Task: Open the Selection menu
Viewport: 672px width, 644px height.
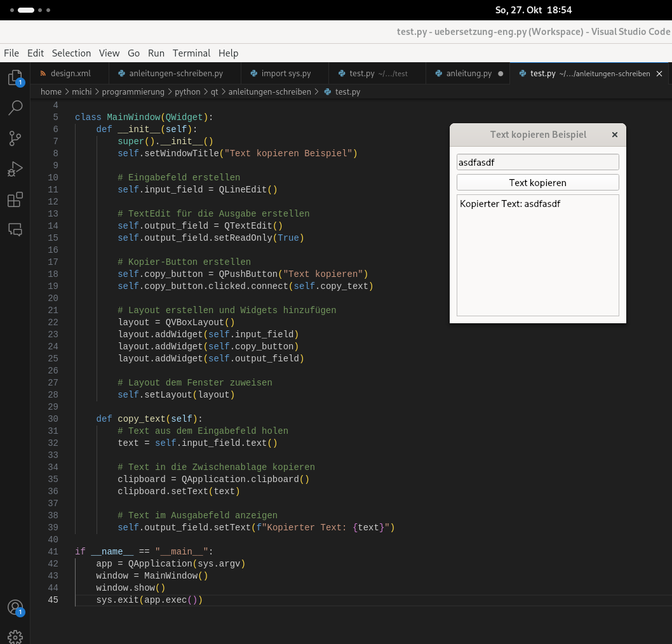Action: pyautogui.click(x=71, y=53)
